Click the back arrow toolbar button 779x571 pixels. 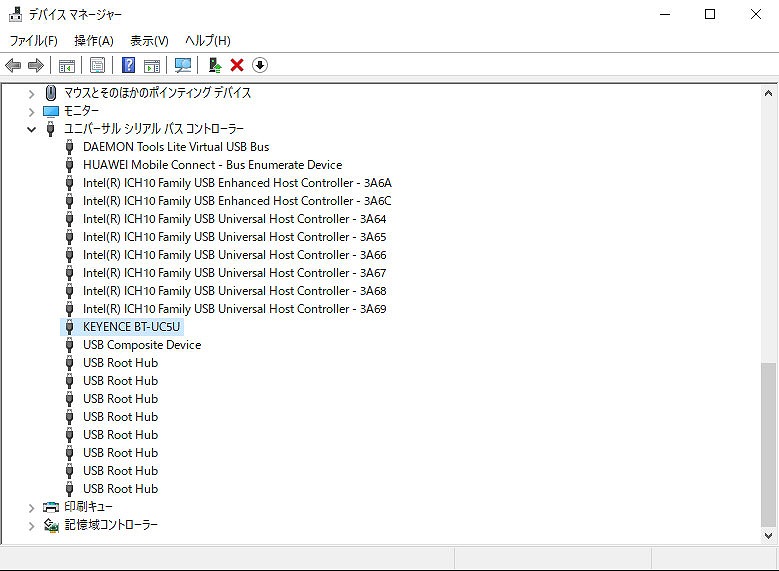coord(13,65)
